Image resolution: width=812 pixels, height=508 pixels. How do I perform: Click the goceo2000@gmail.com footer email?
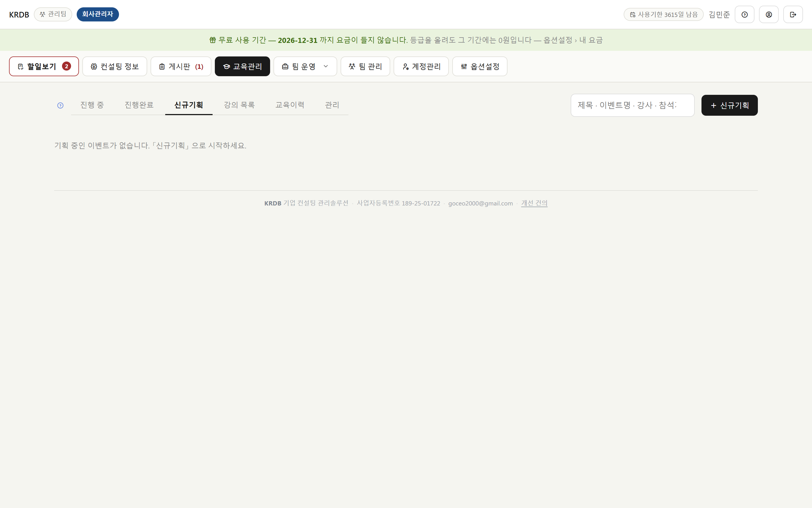pos(480,203)
